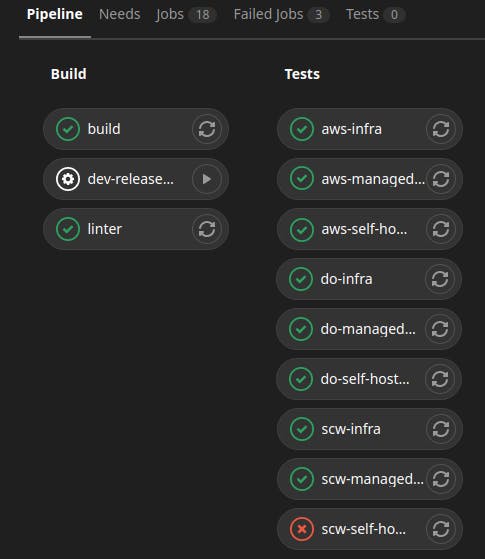Viewport: 485px width, 559px height.
Task: Click the passed status icon of build
Action: (x=68, y=129)
